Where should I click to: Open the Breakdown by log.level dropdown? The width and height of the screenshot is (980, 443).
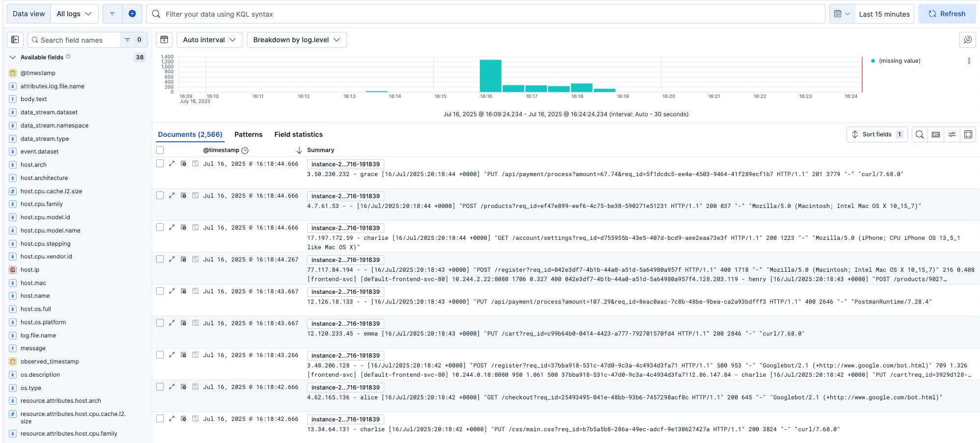[x=296, y=40]
